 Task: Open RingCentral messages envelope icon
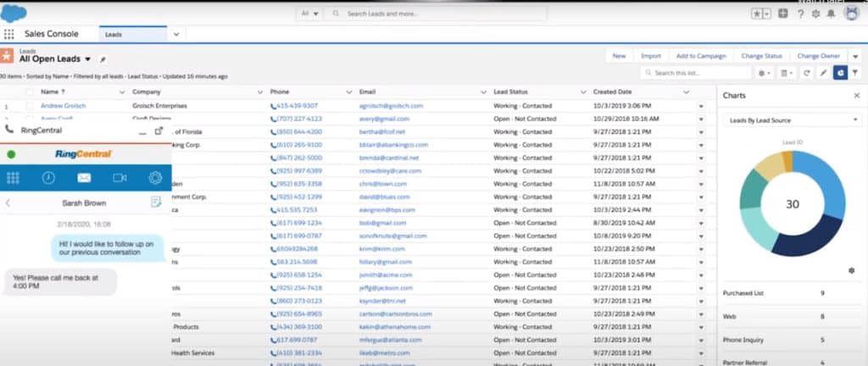click(84, 178)
